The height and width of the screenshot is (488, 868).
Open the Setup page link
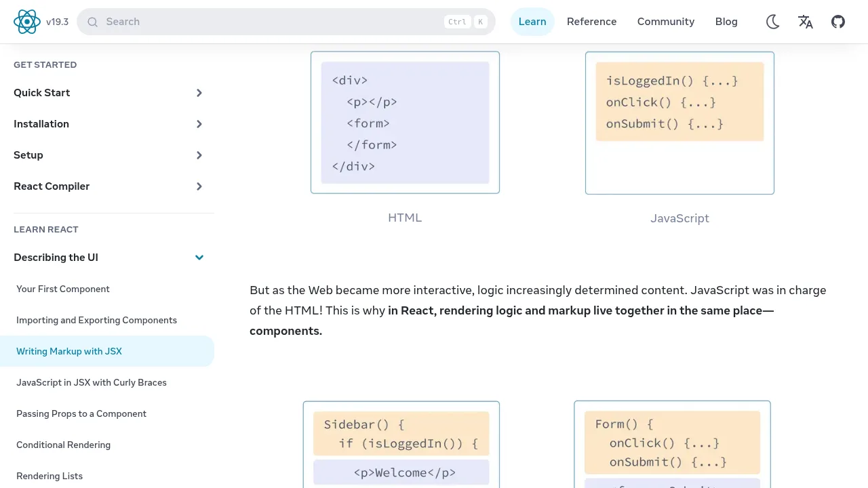pos(28,155)
